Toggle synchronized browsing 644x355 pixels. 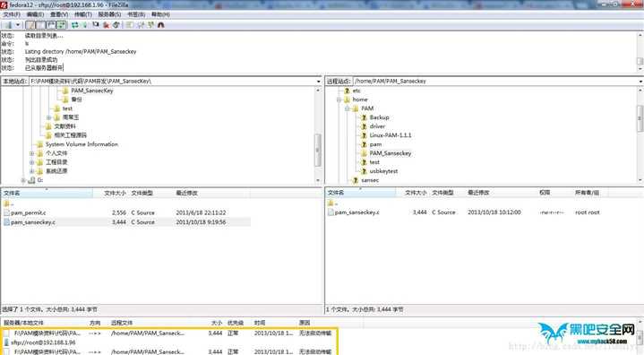pos(150,25)
